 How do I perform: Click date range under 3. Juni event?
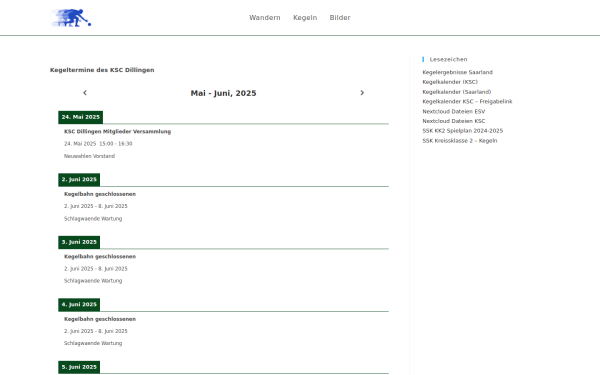(x=96, y=269)
